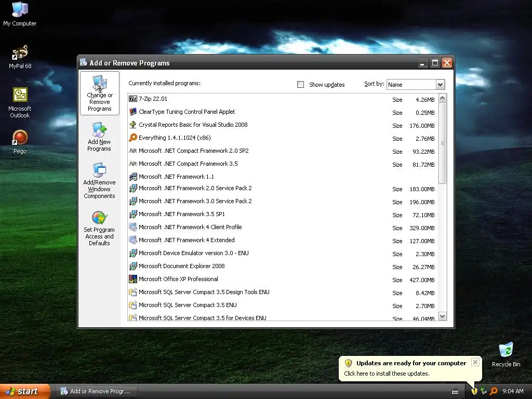This screenshot has width=532, height=399.
Task: Enable the Show updates checkbox
Action: 301,85
